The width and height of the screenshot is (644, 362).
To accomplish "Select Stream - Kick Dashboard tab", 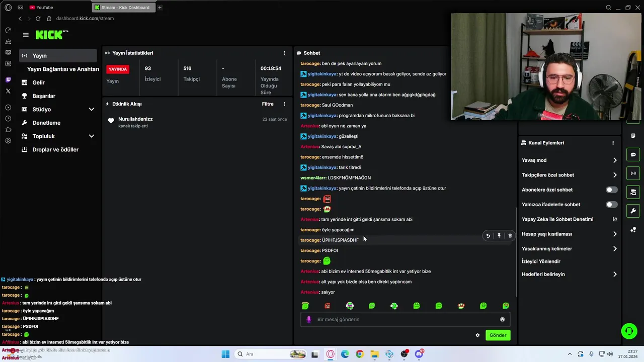I will click(123, 8).
